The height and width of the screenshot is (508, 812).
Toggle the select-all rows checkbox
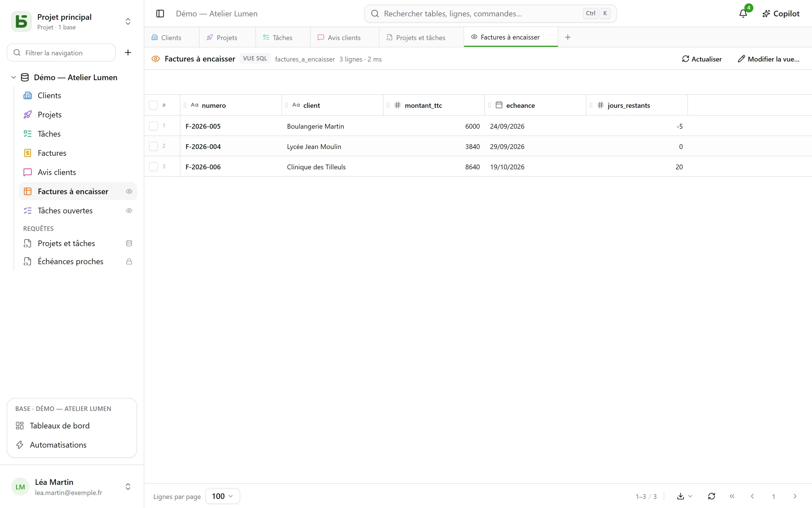[x=153, y=105]
